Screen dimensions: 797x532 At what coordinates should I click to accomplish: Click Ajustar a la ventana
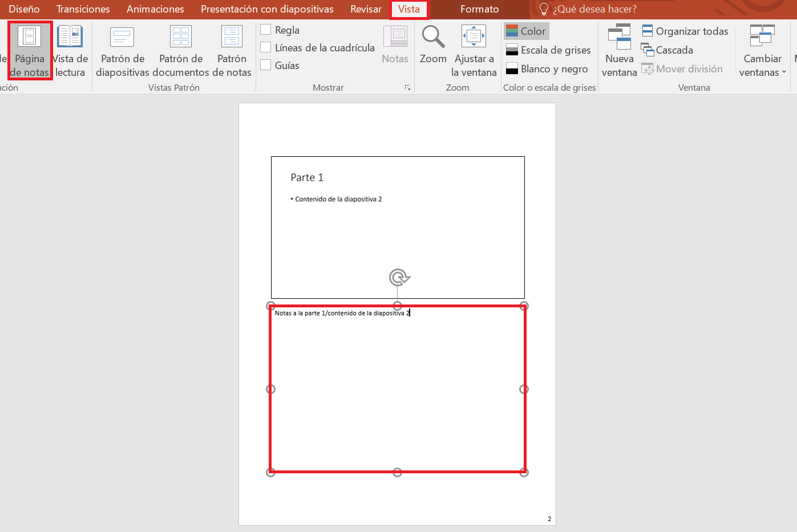[x=474, y=51]
